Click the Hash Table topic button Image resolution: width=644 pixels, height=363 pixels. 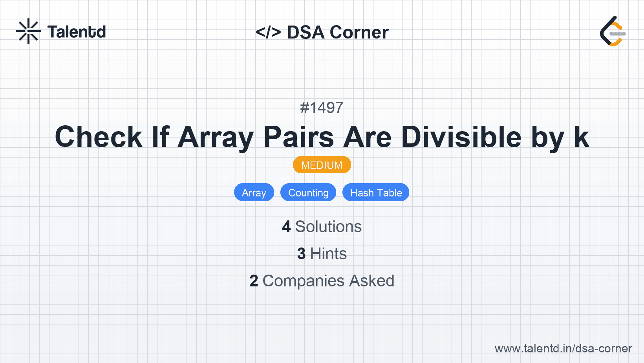[375, 192]
